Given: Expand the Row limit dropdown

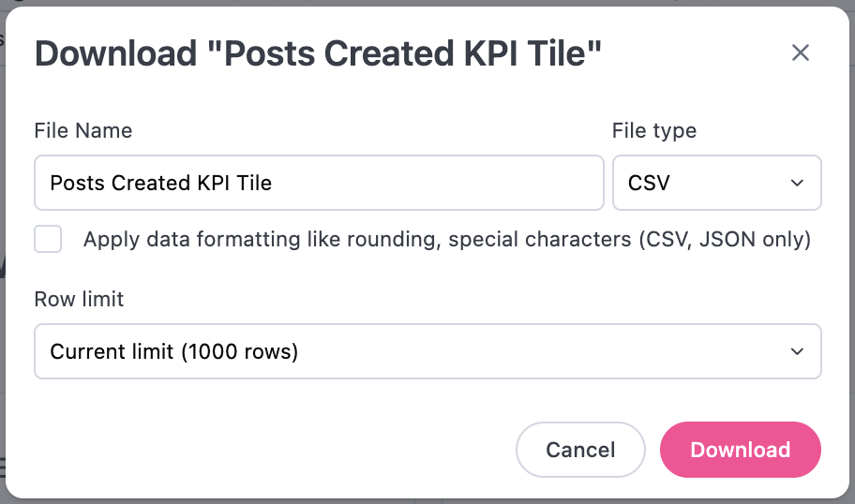Looking at the screenshot, I should tap(427, 351).
